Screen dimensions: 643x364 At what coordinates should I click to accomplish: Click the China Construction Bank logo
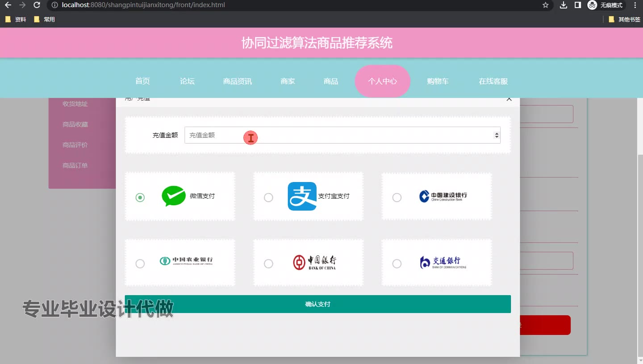(x=443, y=196)
